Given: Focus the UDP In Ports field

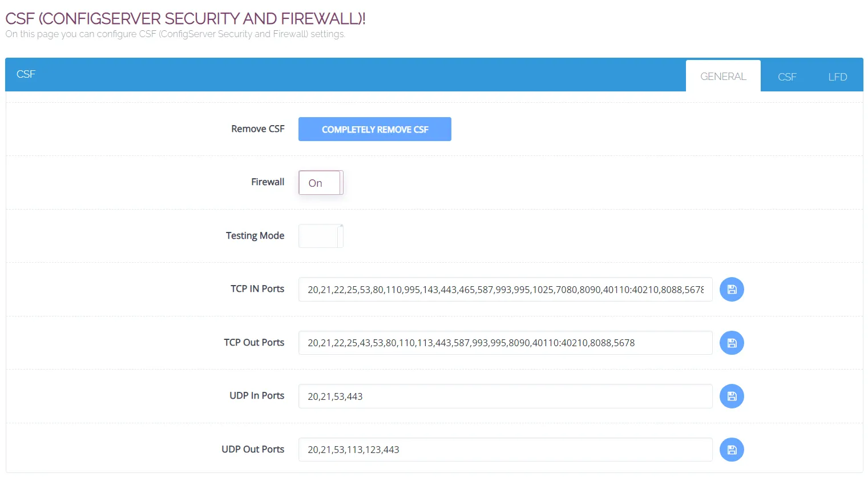Looking at the screenshot, I should click(x=505, y=396).
